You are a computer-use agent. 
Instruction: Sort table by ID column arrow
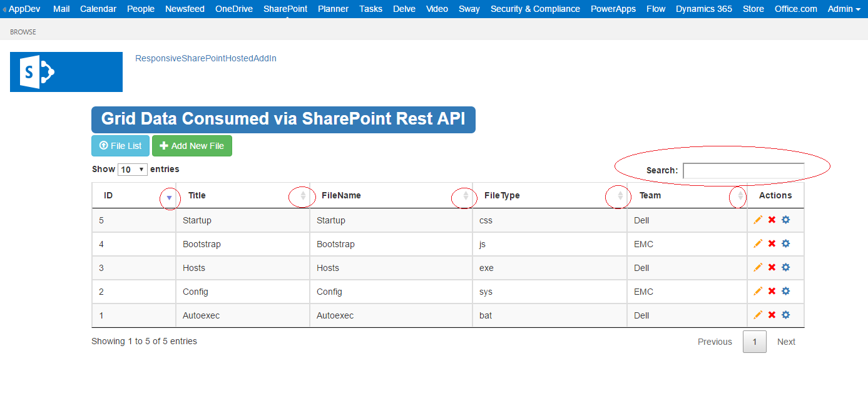coord(169,198)
